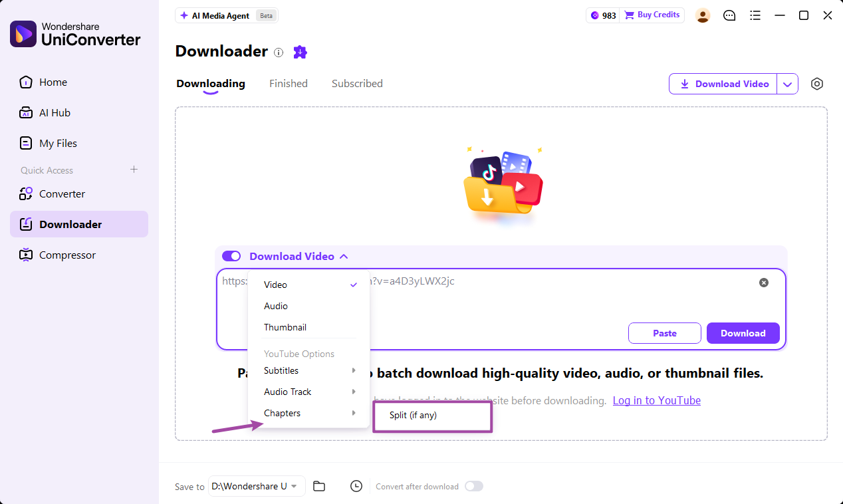Follow the Log in to YouTube link
Screen dimensions: 843x504
pyautogui.click(x=657, y=400)
